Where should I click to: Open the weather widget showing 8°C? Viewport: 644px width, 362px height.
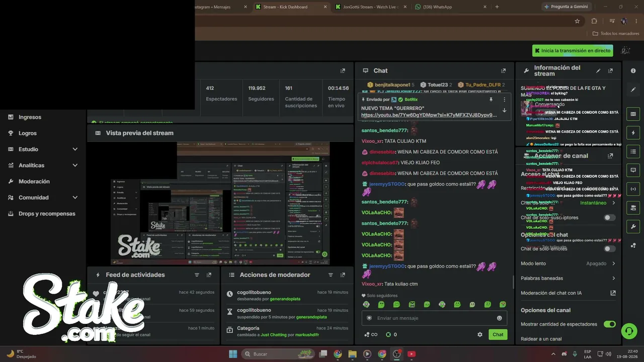coord(22,354)
